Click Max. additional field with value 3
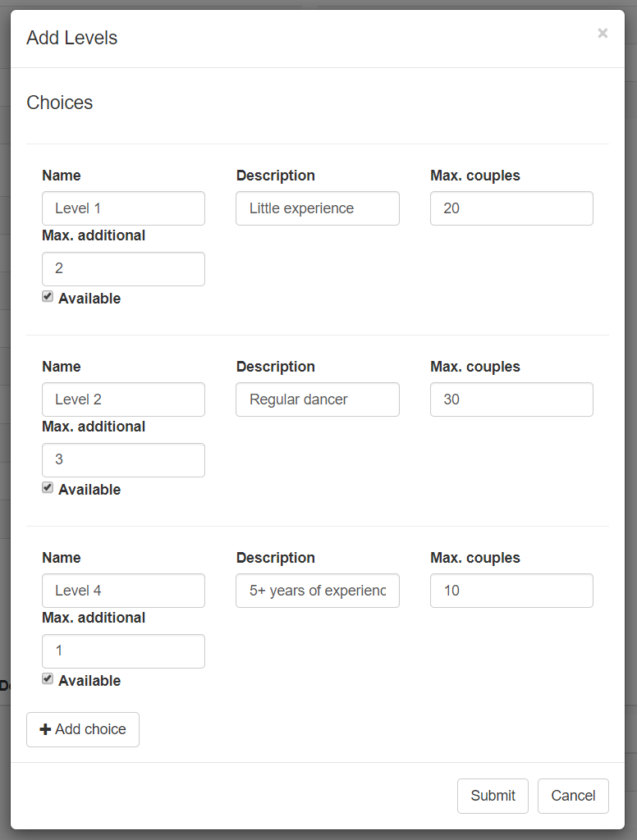The width and height of the screenshot is (637, 840). tap(123, 460)
